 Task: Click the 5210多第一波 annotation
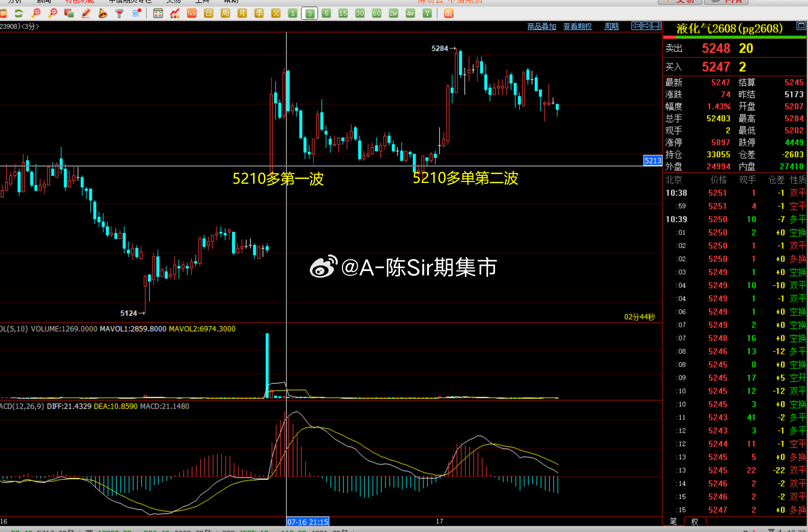tap(278, 179)
